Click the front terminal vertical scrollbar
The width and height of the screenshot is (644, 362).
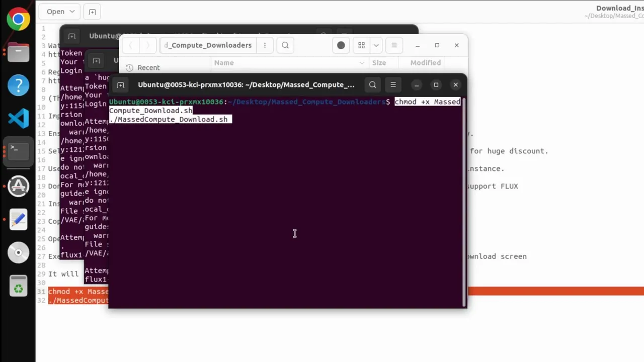464,203
